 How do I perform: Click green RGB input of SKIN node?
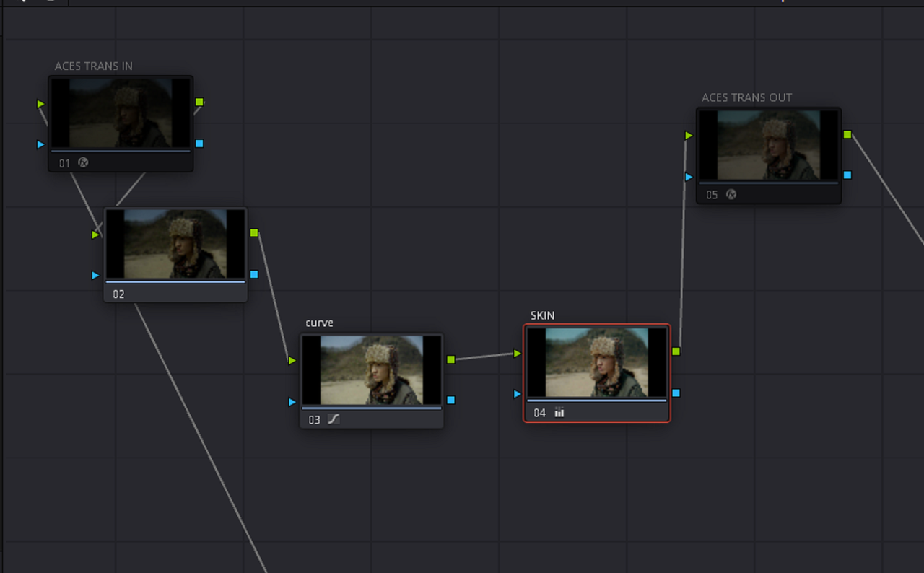[518, 354]
